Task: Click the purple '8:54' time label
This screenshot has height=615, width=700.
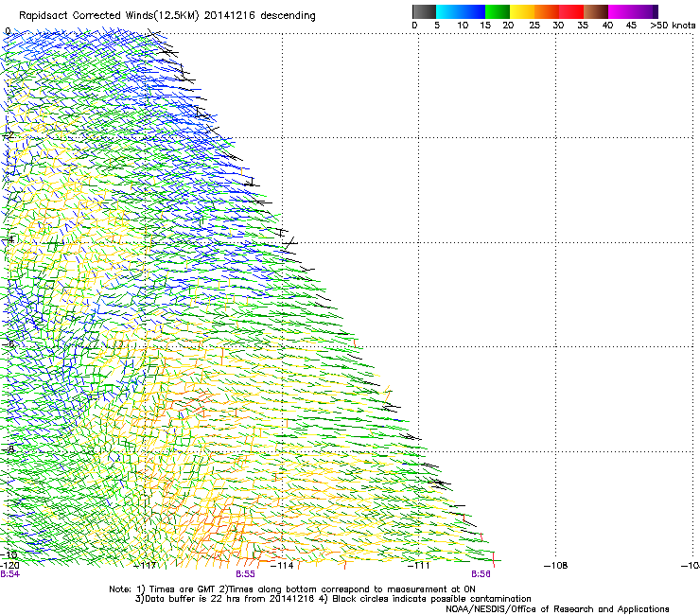Action: pos(9,574)
